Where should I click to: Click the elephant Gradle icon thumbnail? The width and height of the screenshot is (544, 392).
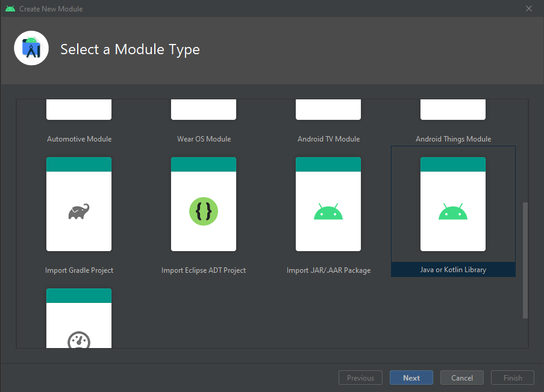78,211
